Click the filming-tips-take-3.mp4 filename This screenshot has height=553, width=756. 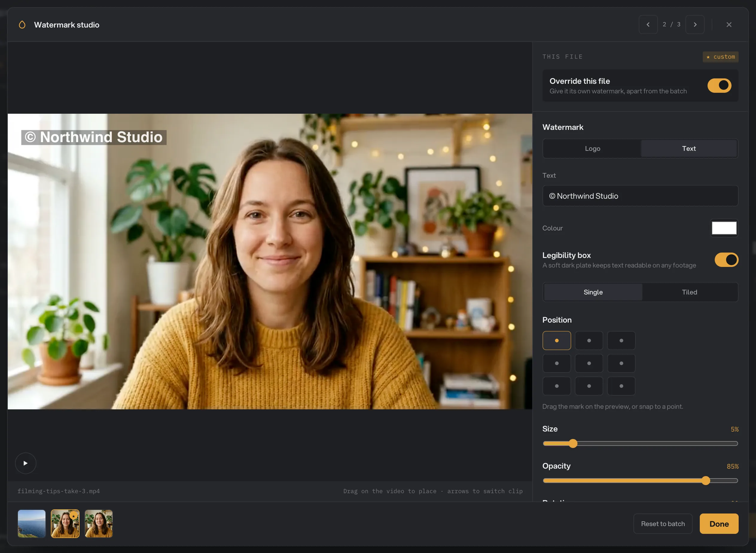tap(59, 491)
